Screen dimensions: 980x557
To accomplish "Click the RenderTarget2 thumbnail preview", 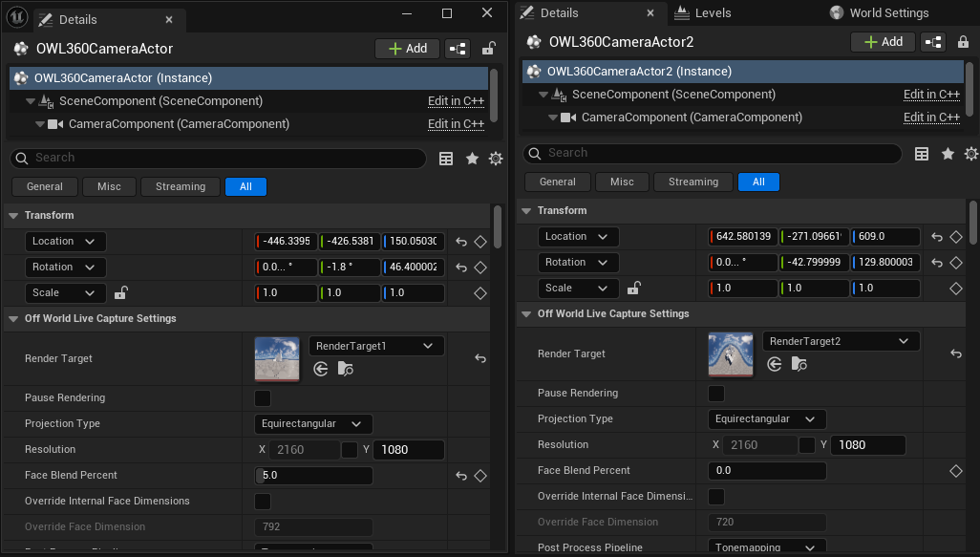I will tap(731, 353).
